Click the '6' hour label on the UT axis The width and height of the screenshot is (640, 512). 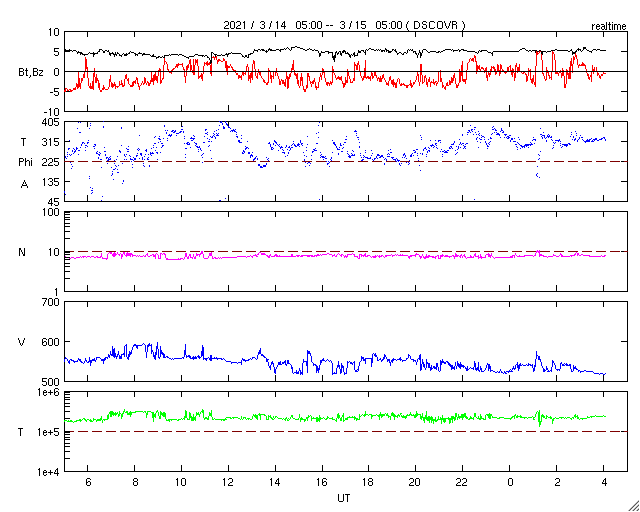click(88, 482)
